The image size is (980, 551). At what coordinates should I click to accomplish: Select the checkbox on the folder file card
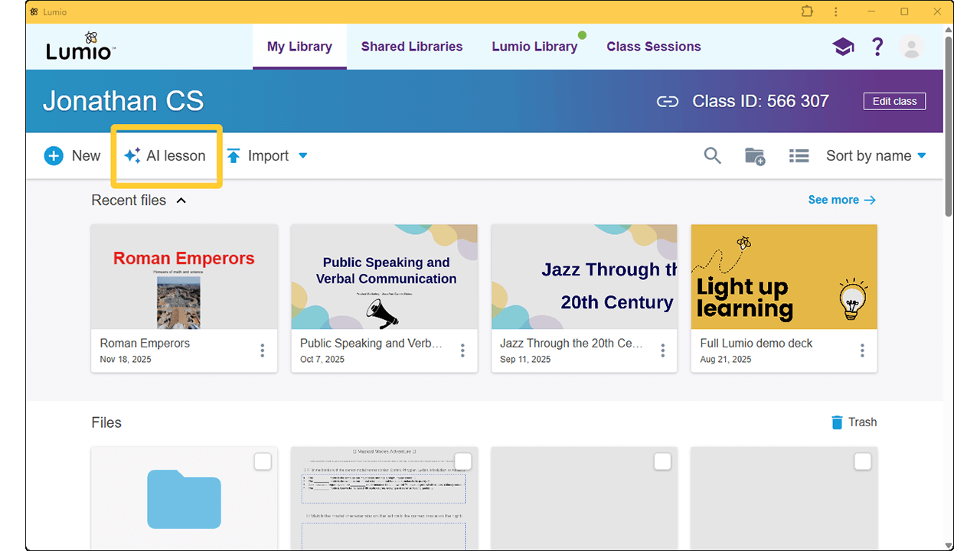[263, 461]
